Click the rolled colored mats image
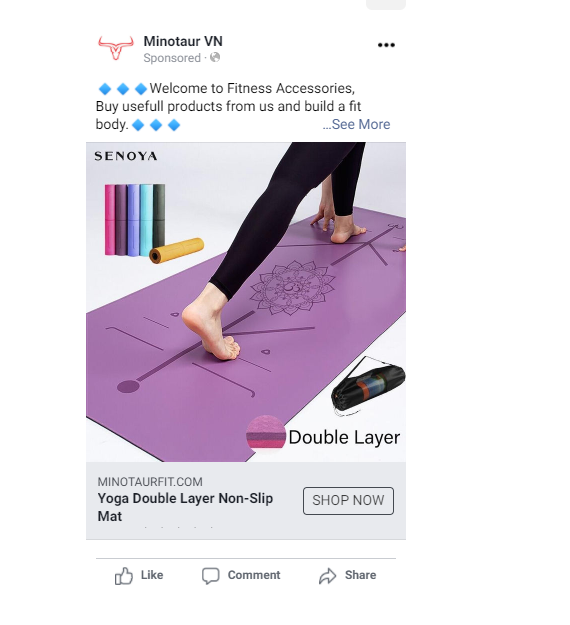This screenshot has height=625, width=570. [x=154, y=223]
